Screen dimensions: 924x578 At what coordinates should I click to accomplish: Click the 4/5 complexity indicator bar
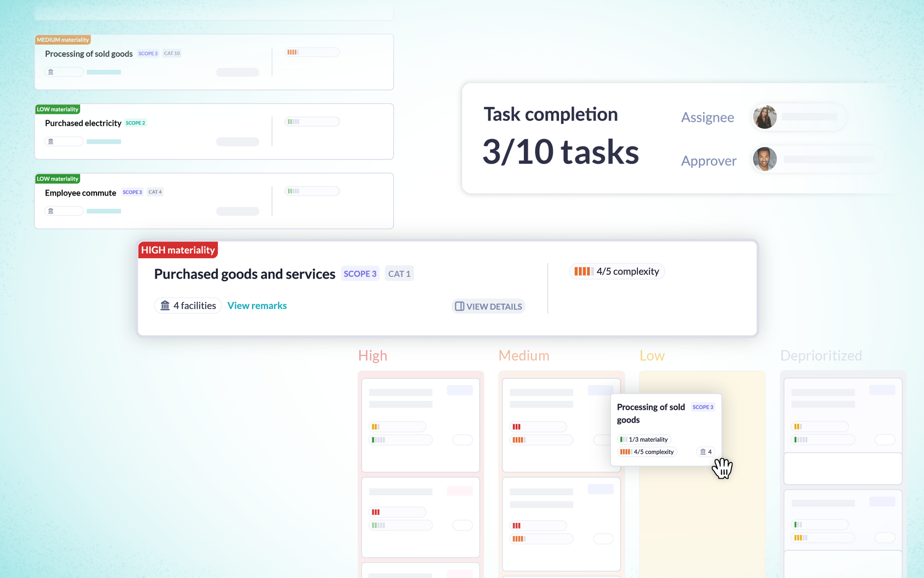point(584,271)
